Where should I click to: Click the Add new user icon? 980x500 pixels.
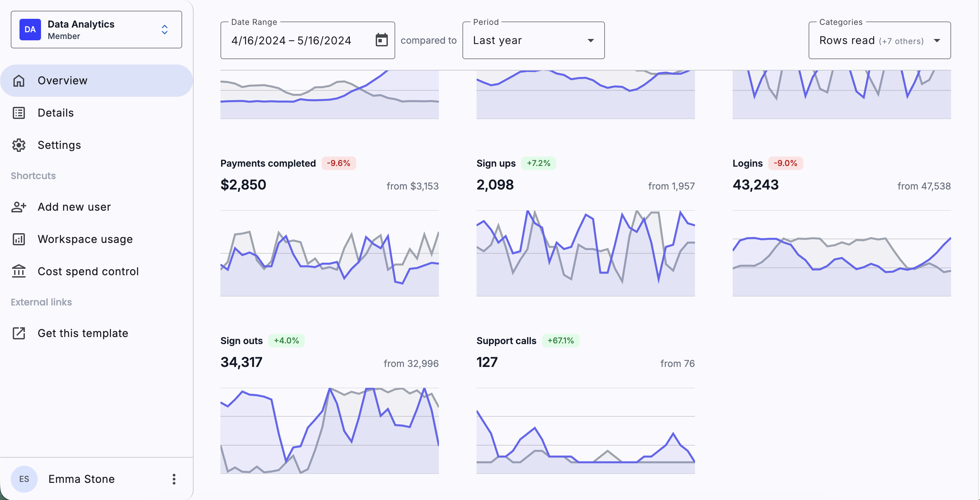tap(18, 207)
